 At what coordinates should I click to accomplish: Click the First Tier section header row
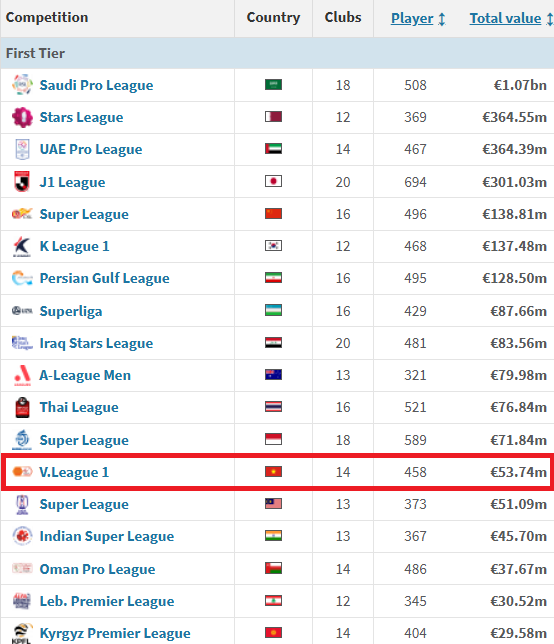point(277,53)
